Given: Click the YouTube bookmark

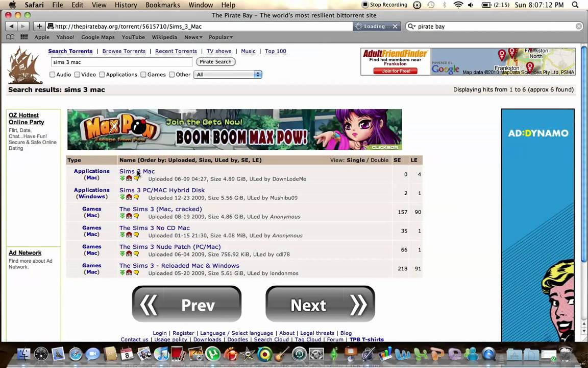Looking at the screenshot, I should click(133, 37).
